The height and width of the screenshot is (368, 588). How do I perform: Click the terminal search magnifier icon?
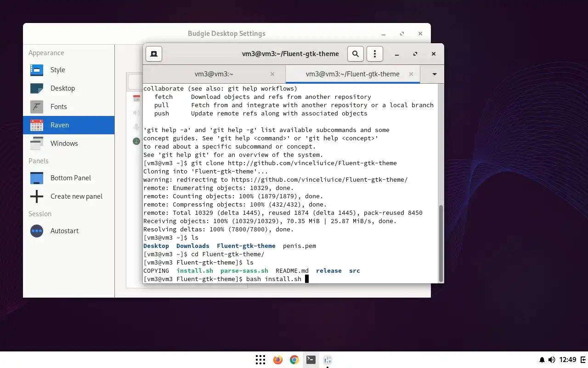tap(356, 54)
